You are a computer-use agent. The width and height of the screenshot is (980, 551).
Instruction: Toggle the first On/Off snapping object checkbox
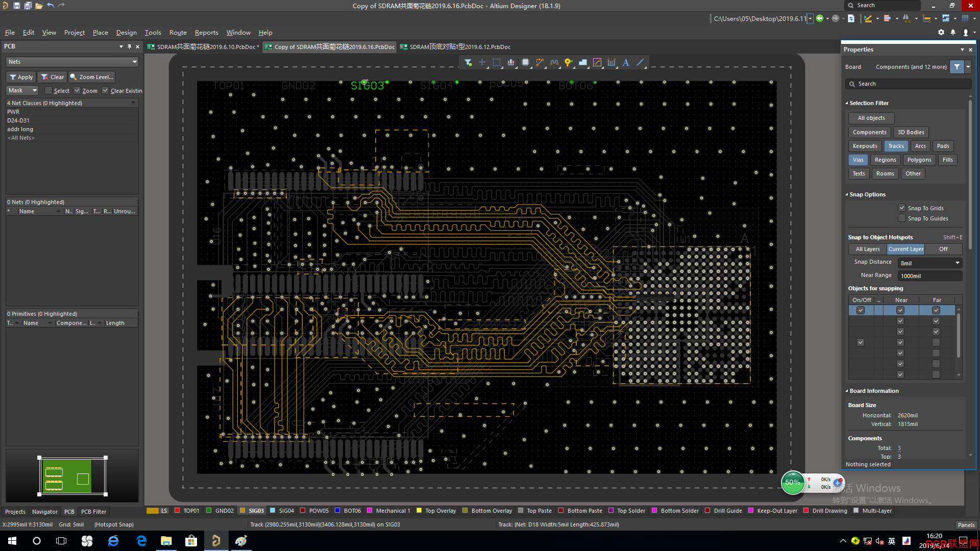pos(861,310)
